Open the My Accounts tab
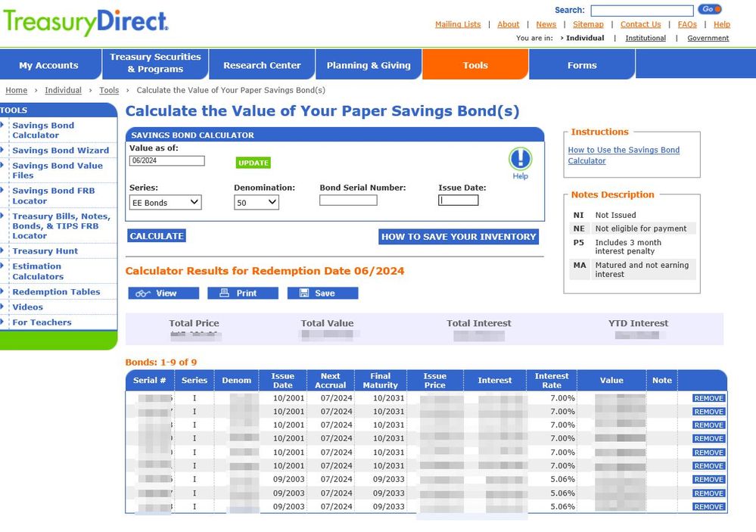Viewport: 756px width, 532px height. pyautogui.click(x=48, y=65)
